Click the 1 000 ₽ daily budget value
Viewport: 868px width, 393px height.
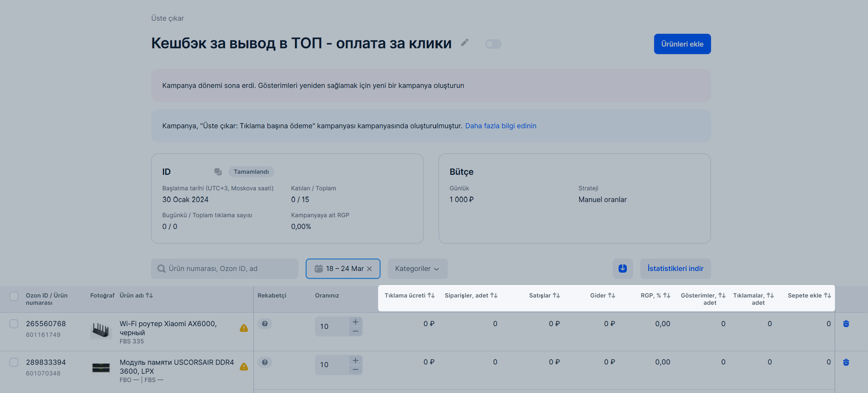(461, 199)
